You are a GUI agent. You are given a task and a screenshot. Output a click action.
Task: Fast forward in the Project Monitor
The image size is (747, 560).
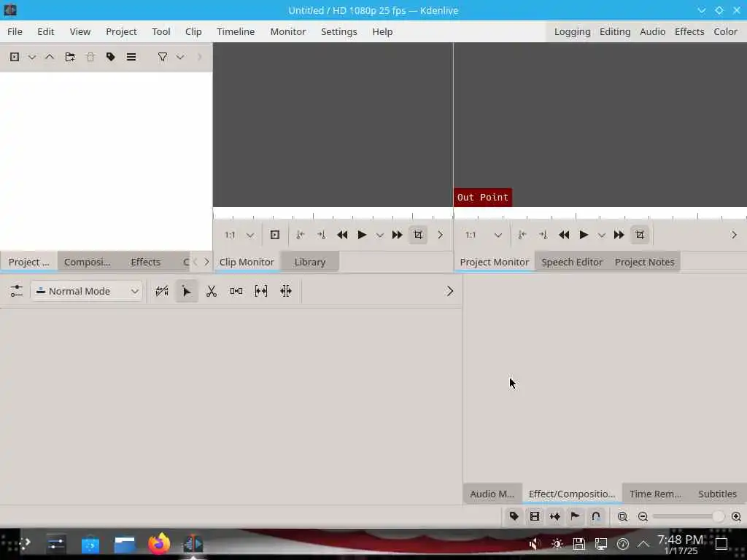[x=619, y=235]
